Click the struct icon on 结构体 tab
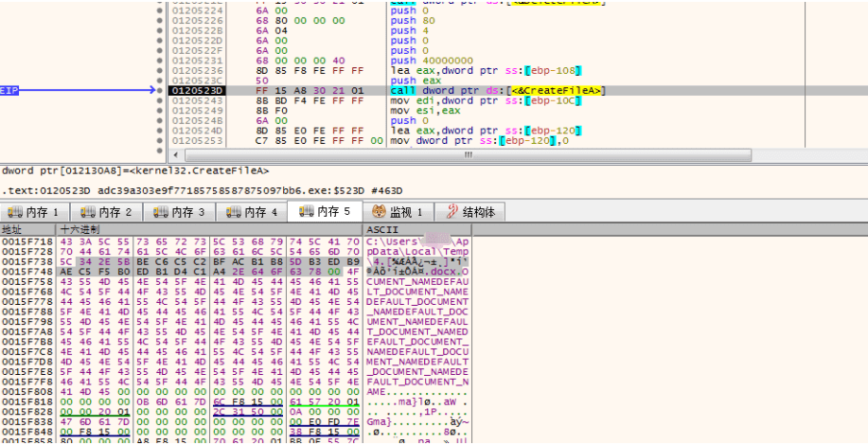Image resolution: width=868 pixels, height=445 pixels. [452, 211]
